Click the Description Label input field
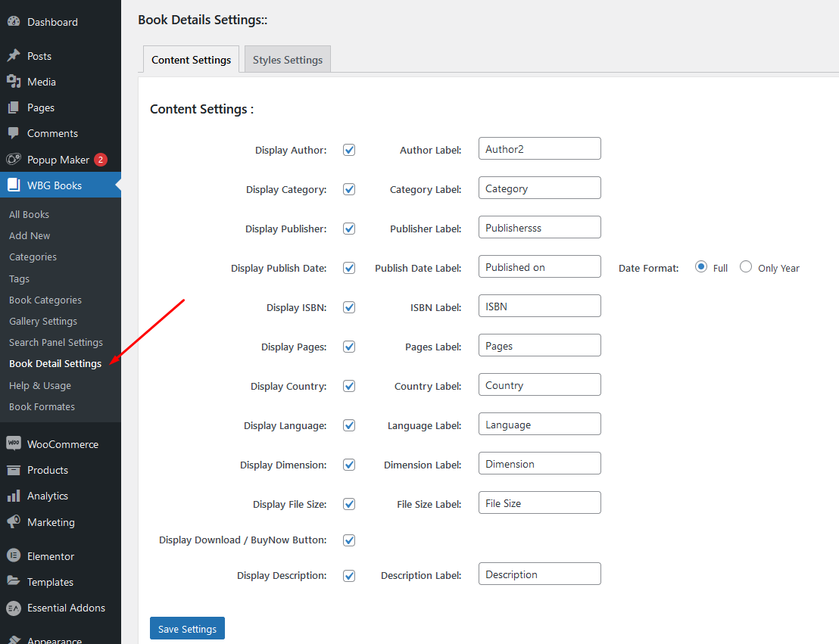839x644 pixels. click(x=539, y=574)
